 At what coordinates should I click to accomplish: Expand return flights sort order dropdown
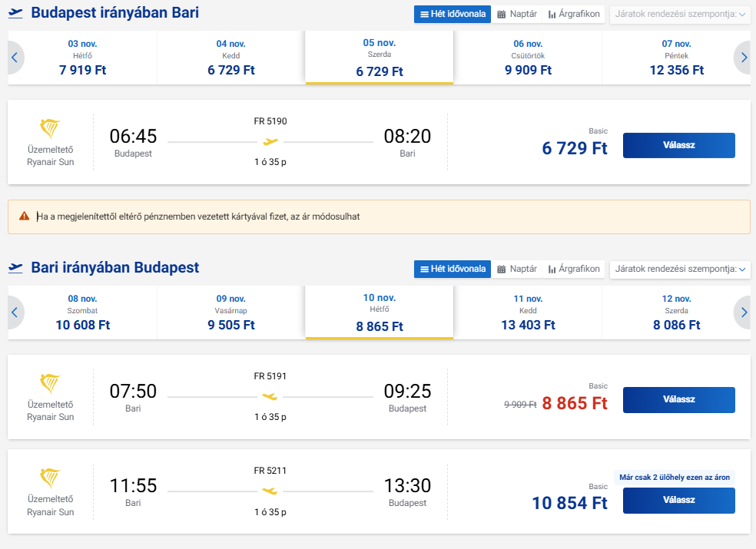pos(680,270)
